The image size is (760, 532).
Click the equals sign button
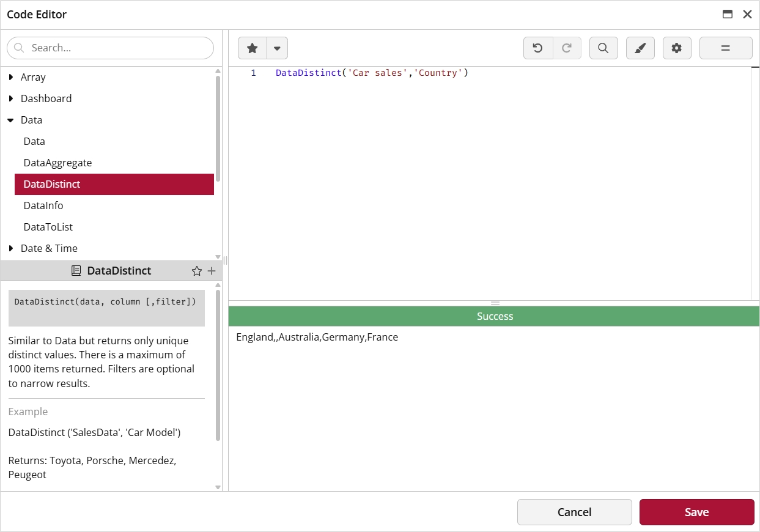(x=726, y=48)
